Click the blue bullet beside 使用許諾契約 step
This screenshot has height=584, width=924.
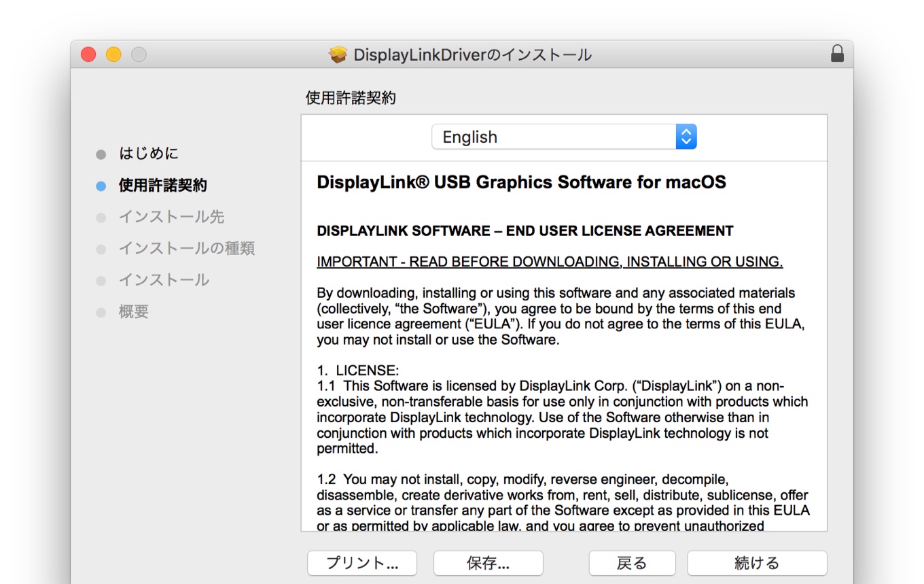[x=101, y=186]
